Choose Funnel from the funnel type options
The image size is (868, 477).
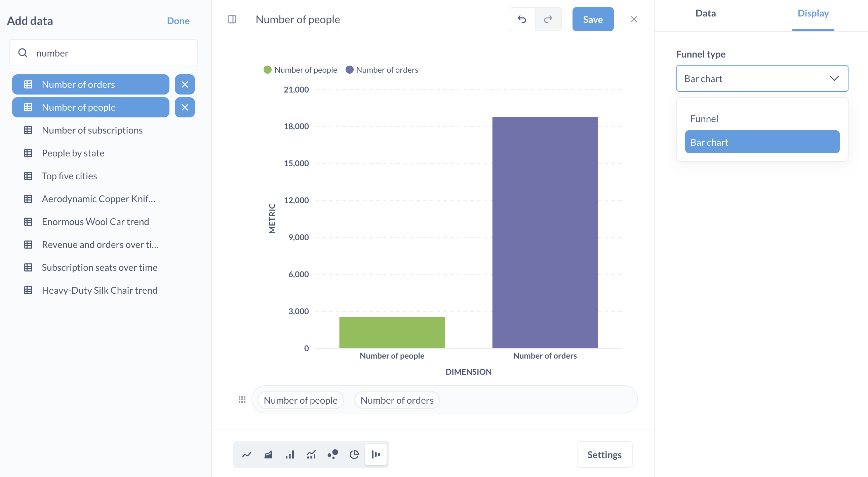[x=704, y=118]
